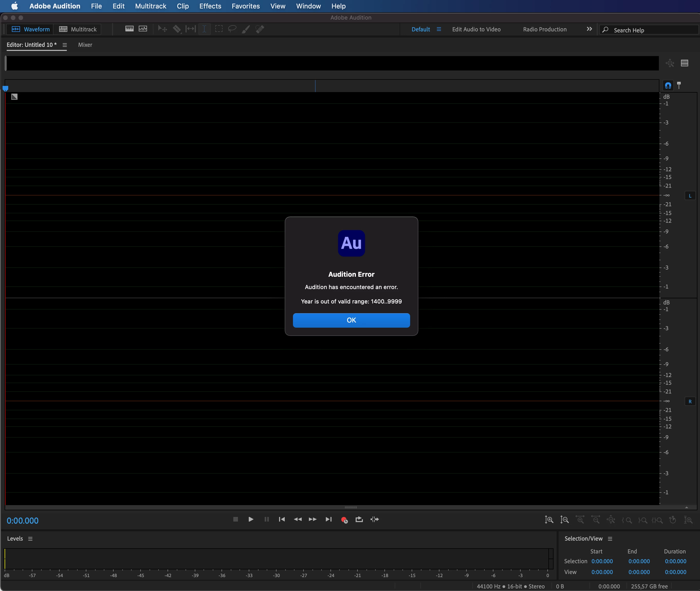Image resolution: width=700 pixels, height=591 pixels.
Task: Click Zoom Out Amplitude icon
Action: 564,520
